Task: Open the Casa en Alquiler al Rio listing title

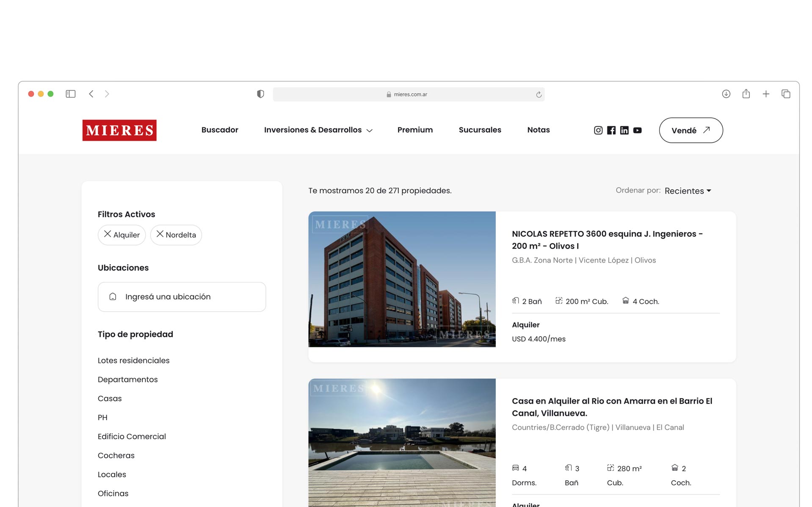Action: [x=612, y=407]
